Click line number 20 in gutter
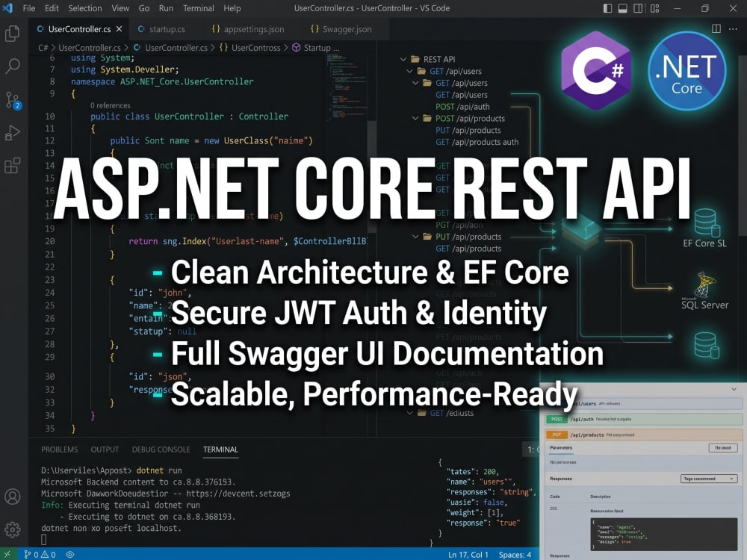747x560 pixels. (50, 241)
